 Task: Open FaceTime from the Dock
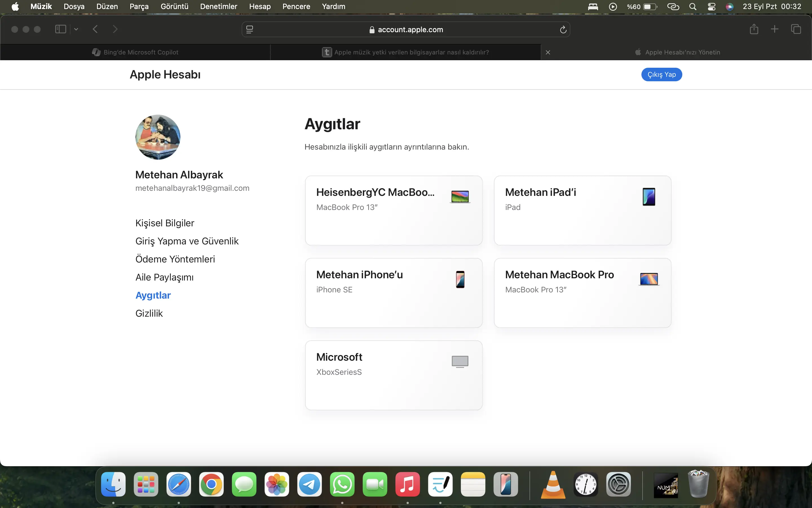click(x=375, y=484)
